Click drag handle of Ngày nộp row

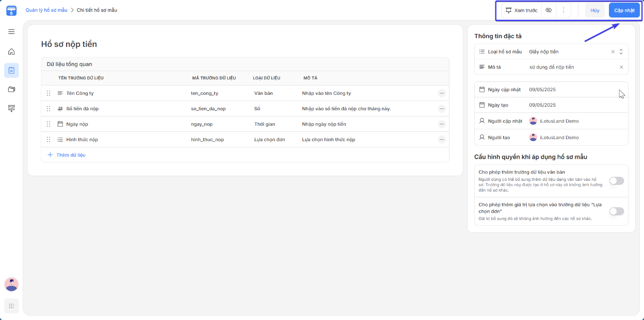pos(49,124)
